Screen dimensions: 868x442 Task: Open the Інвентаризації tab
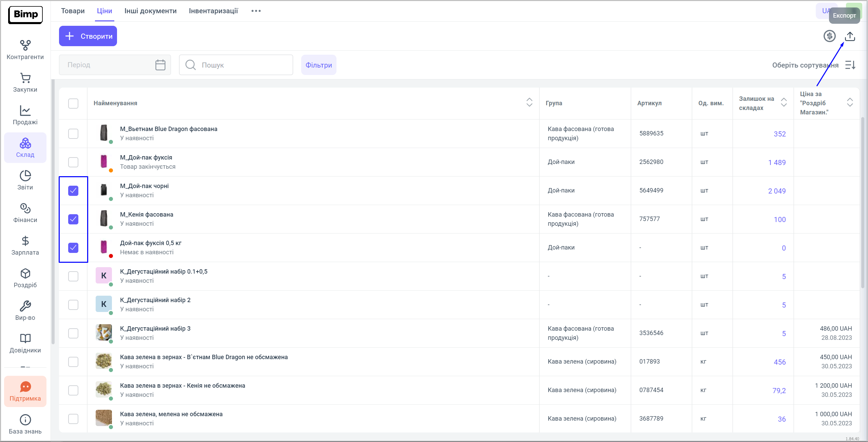pyautogui.click(x=213, y=11)
